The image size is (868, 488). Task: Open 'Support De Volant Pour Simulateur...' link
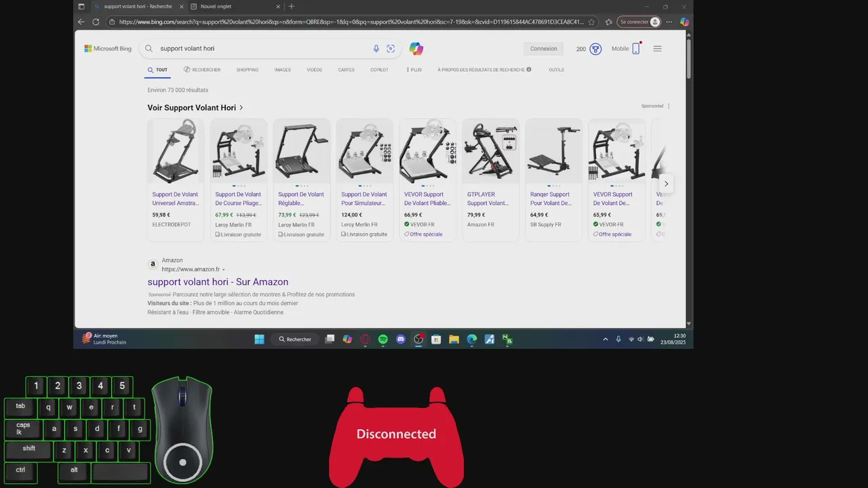pos(364,199)
